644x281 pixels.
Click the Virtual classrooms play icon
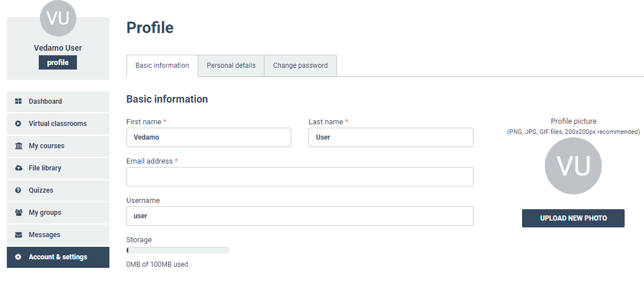18,123
